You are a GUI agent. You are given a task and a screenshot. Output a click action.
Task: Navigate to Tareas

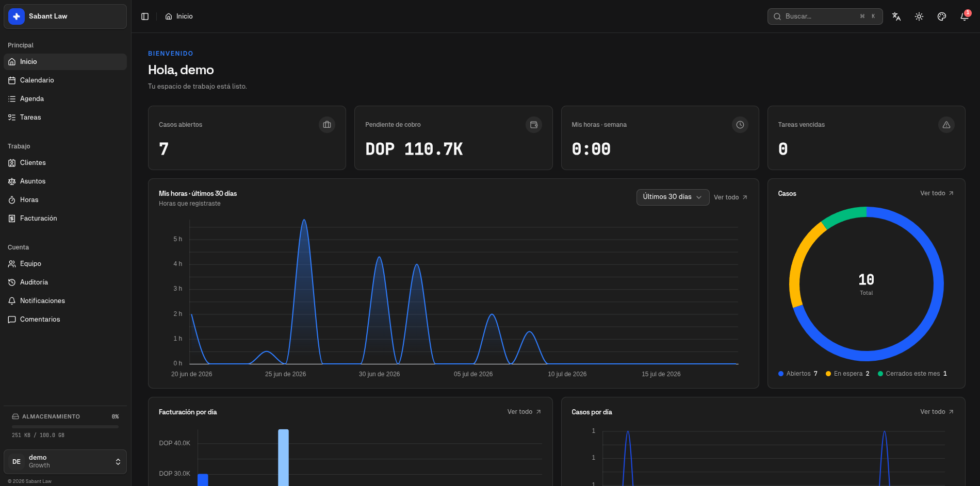[x=65, y=118]
